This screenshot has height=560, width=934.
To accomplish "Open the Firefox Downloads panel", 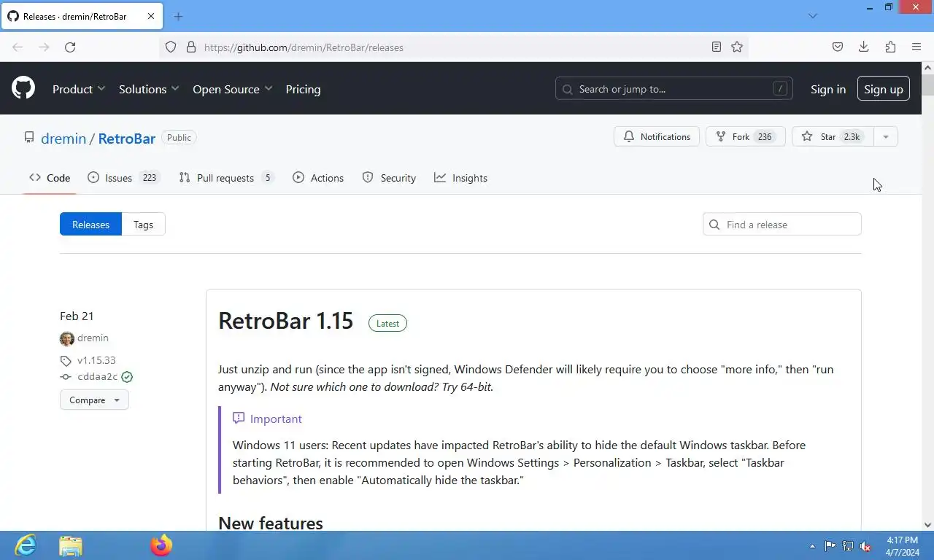I will (864, 47).
